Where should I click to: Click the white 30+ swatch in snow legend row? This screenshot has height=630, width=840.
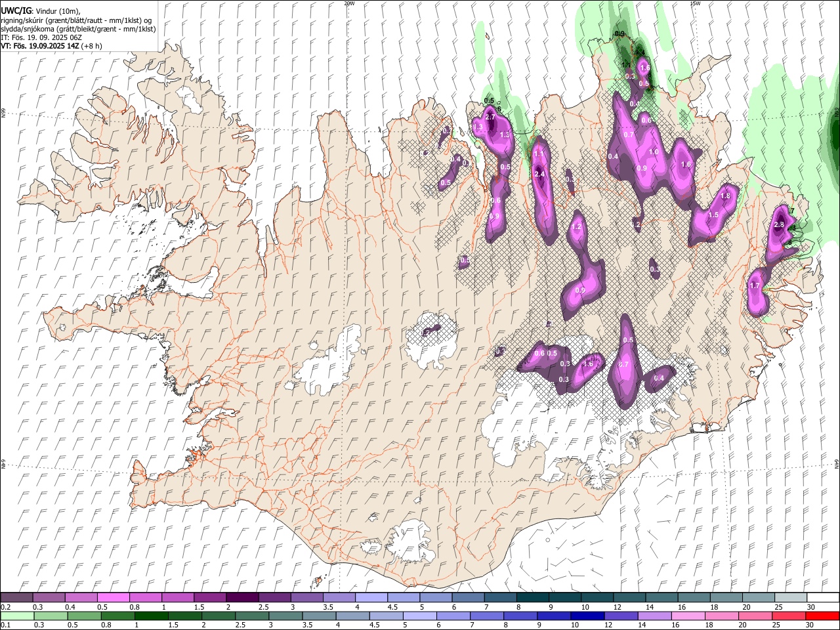(x=823, y=597)
